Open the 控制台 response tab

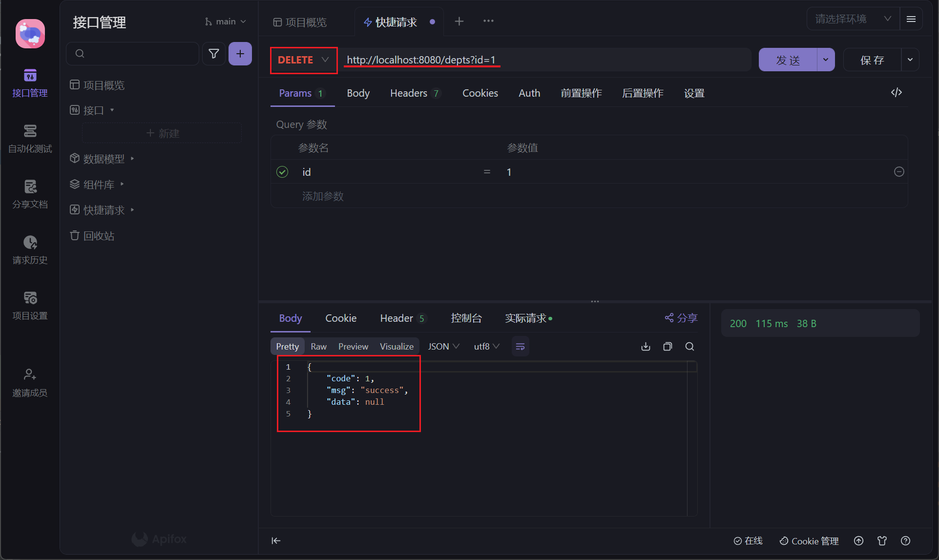(466, 318)
